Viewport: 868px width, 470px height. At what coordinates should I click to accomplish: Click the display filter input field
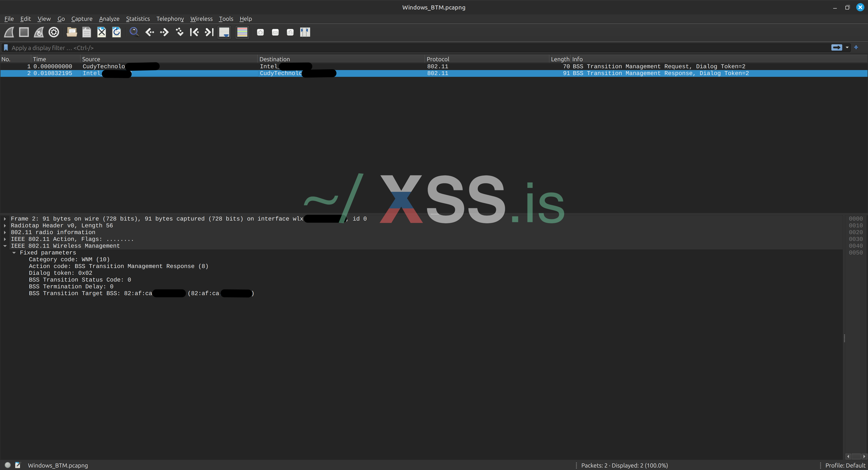click(404, 48)
